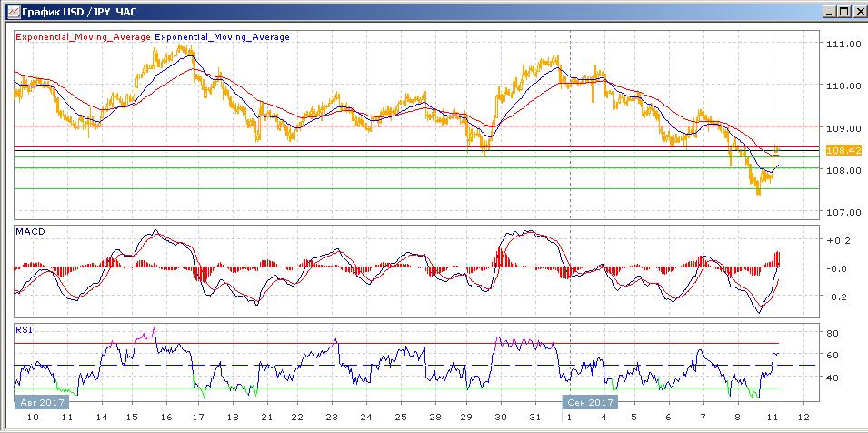
Task: Click the date label 31 on time axis
Action: [536, 417]
